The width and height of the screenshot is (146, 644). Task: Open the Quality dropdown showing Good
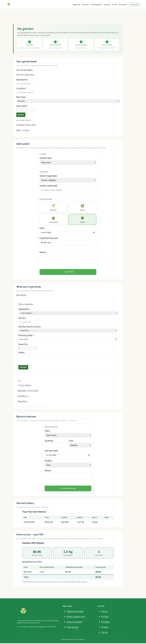pyautogui.click(x=68, y=465)
